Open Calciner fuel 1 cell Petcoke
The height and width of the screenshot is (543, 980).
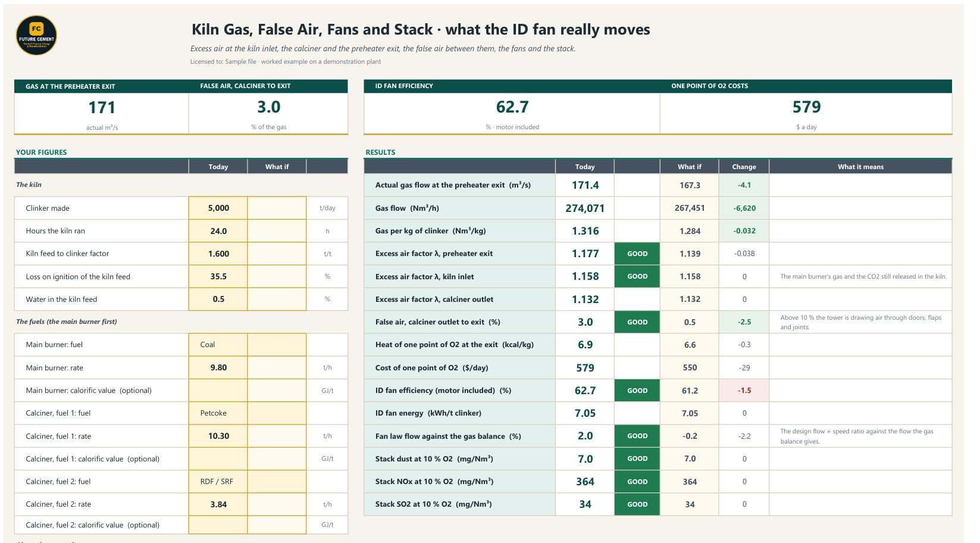218,413
